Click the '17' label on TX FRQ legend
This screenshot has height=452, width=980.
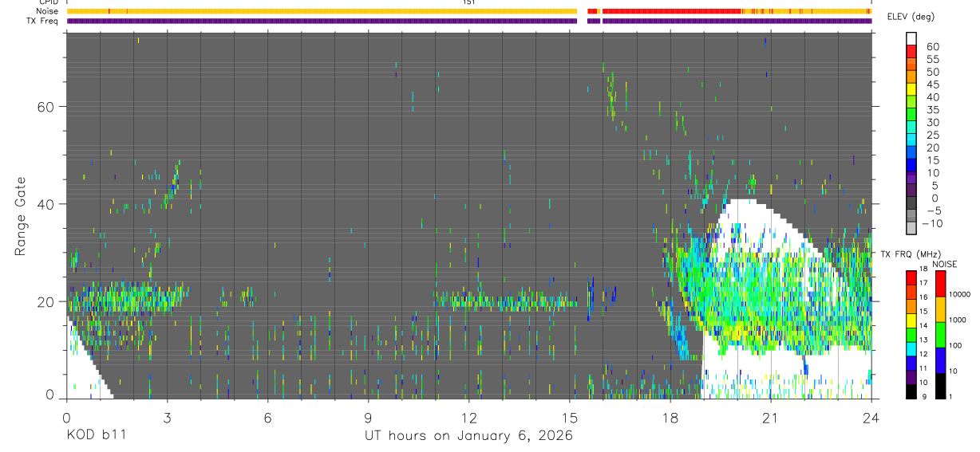[923, 283]
